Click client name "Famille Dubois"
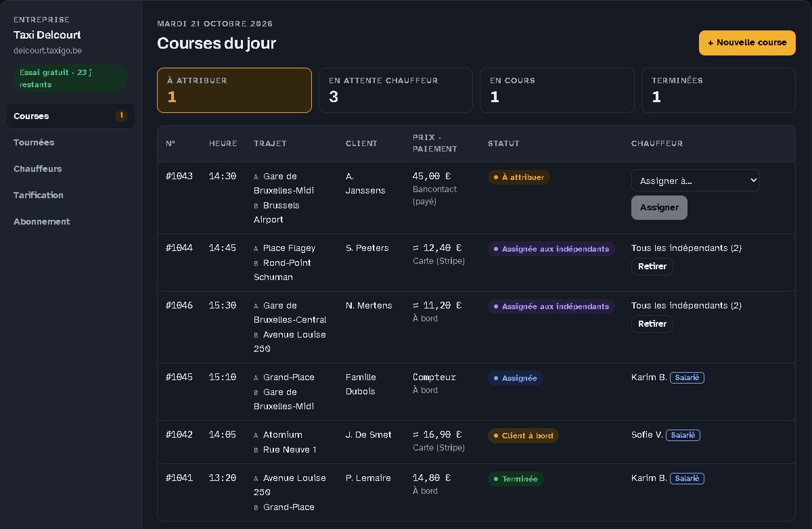812x529 pixels. click(361, 384)
